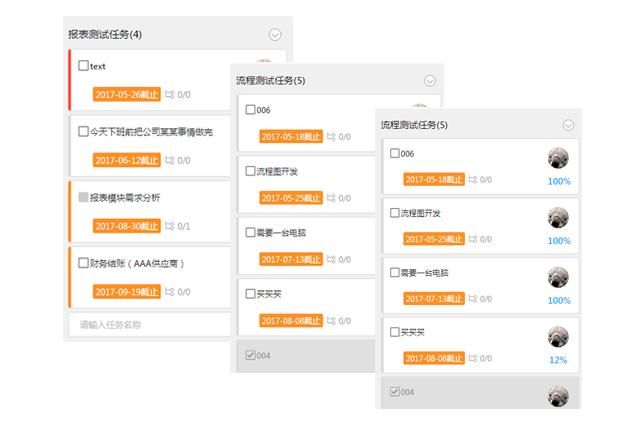Image resolution: width=640 pixels, height=422 pixels.
Task: Uncheck the completed 004 task in middle panel
Action: [x=250, y=355]
